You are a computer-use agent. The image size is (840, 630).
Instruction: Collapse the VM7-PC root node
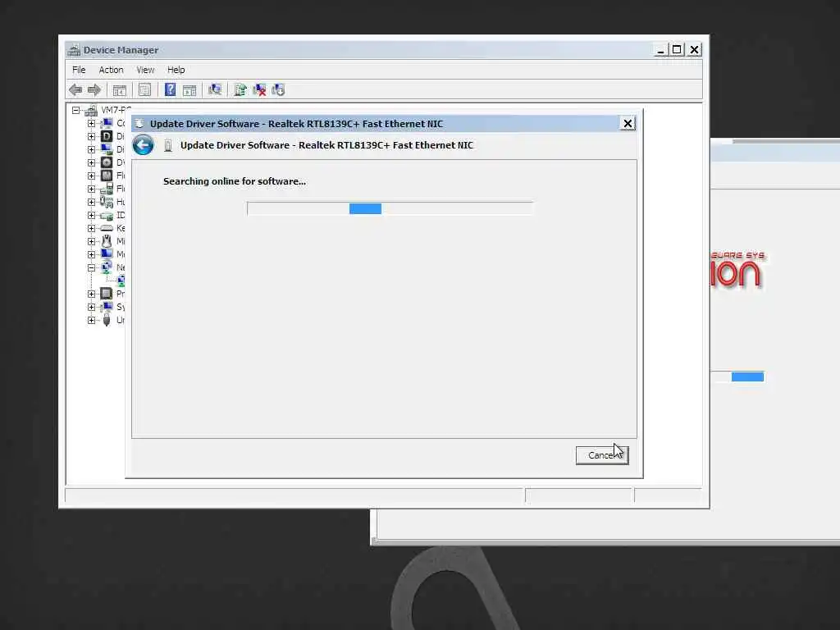point(76,111)
